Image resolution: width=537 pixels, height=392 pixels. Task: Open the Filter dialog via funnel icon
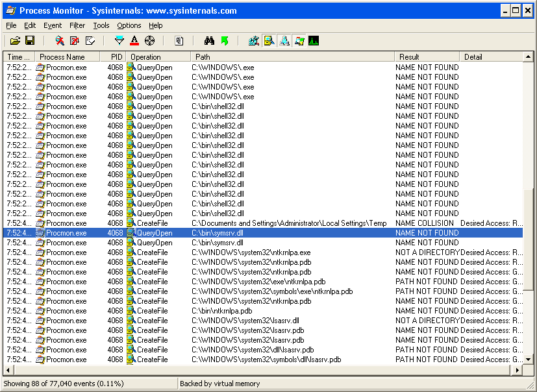click(119, 41)
